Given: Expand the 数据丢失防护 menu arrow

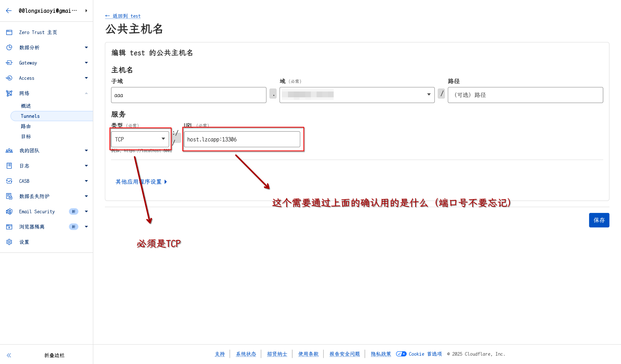Looking at the screenshot, I should coord(86,196).
